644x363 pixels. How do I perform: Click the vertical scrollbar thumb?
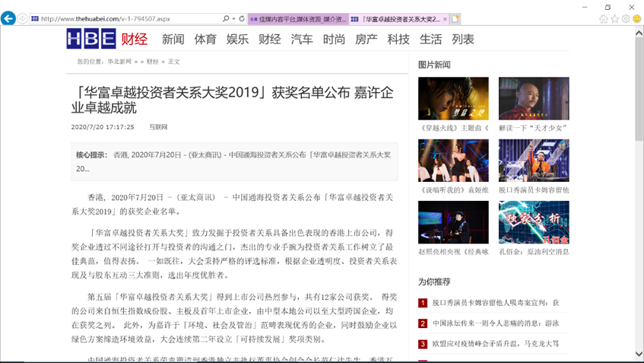pos(639,90)
